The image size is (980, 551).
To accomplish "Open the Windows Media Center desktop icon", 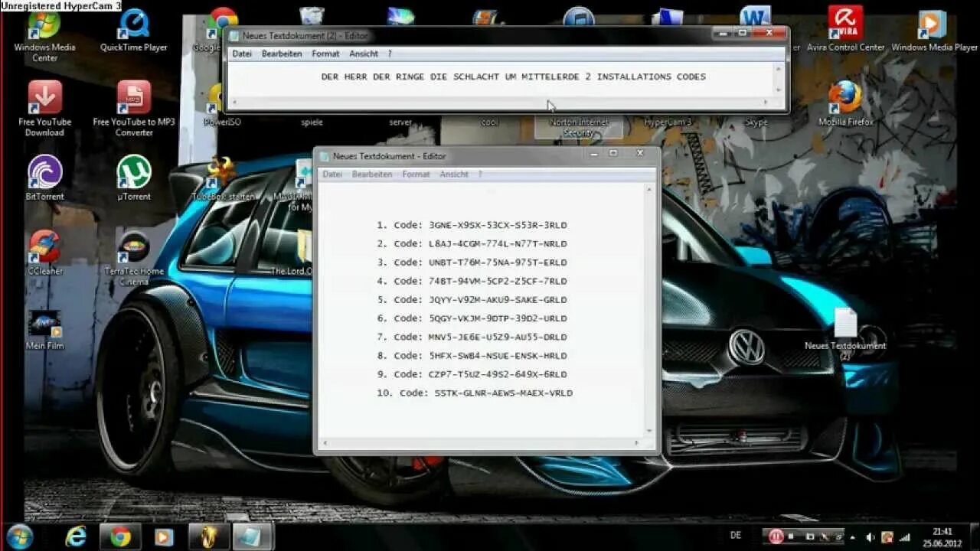I will pyautogui.click(x=44, y=35).
